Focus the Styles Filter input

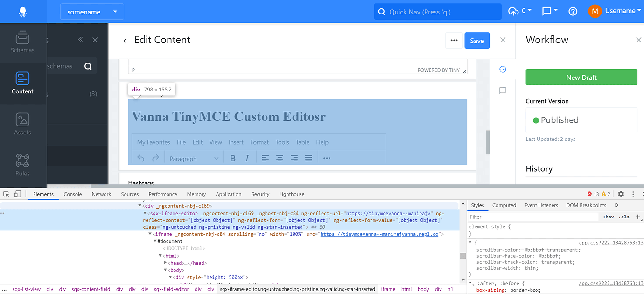pyautogui.click(x=533, y=217)
